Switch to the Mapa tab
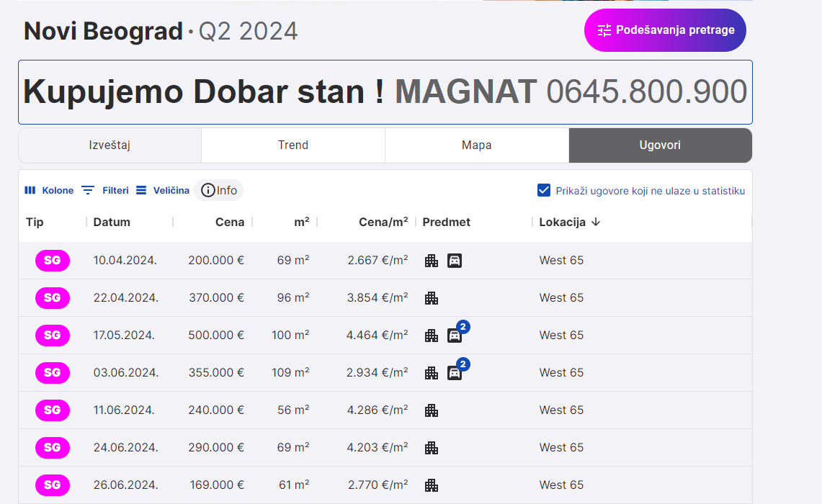822x504 pixels. (477, 145)
